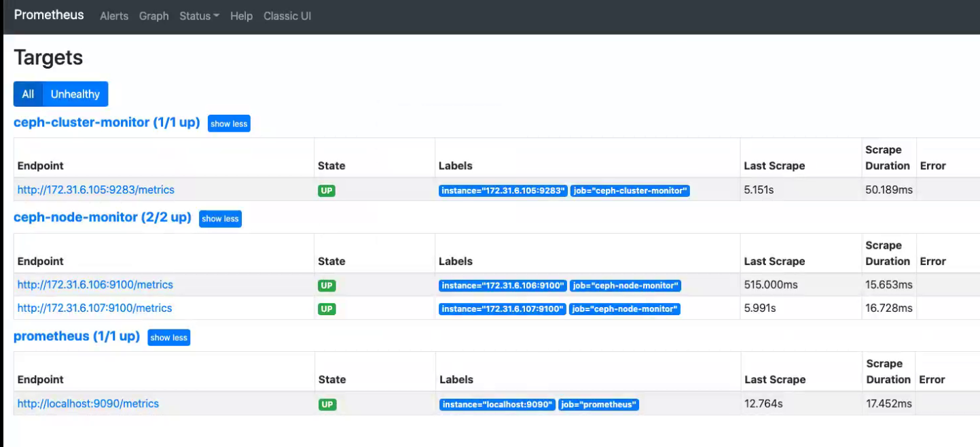This screenshot has height=447, width=980.
Task: Click label instance="172.31.6.105:9283"
Action: click(503, 191)
